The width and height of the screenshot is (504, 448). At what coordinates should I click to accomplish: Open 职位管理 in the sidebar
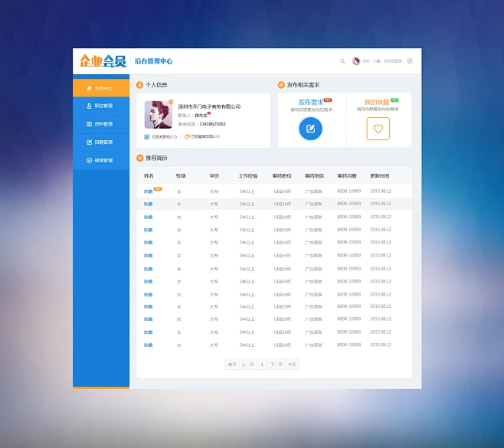coord(101,106)
